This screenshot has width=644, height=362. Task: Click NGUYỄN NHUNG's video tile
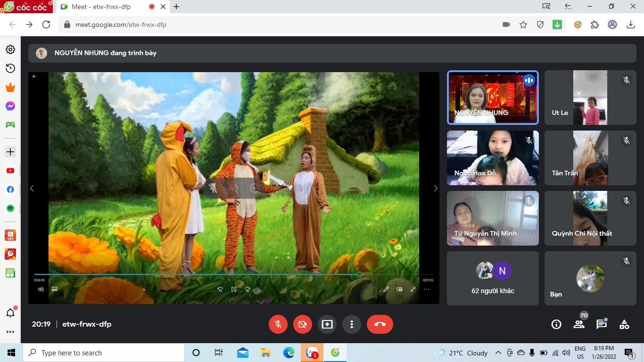pyautogui.click(x=493, y=98)
